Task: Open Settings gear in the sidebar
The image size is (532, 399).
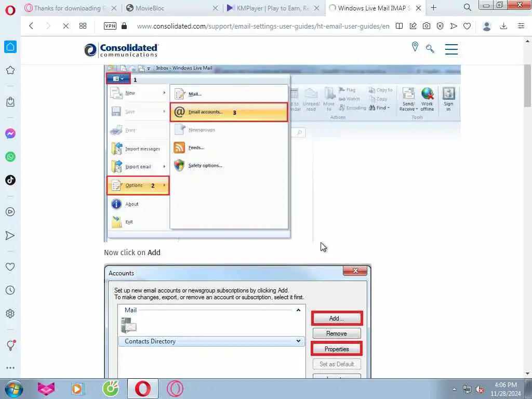Action: 10,313
